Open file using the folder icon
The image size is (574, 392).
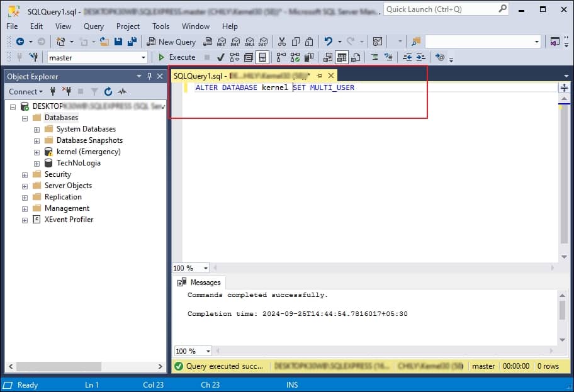pos(104,42)
